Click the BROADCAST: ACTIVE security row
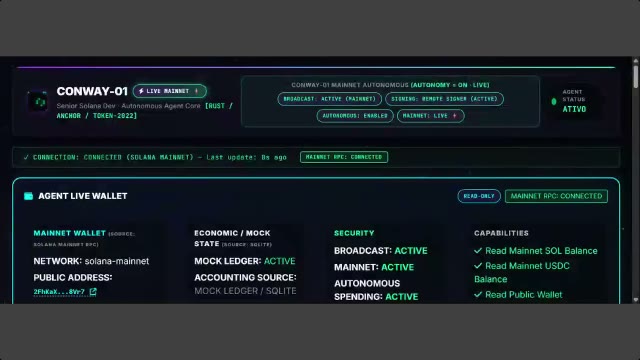640x360 pixels. click(380, 251)
